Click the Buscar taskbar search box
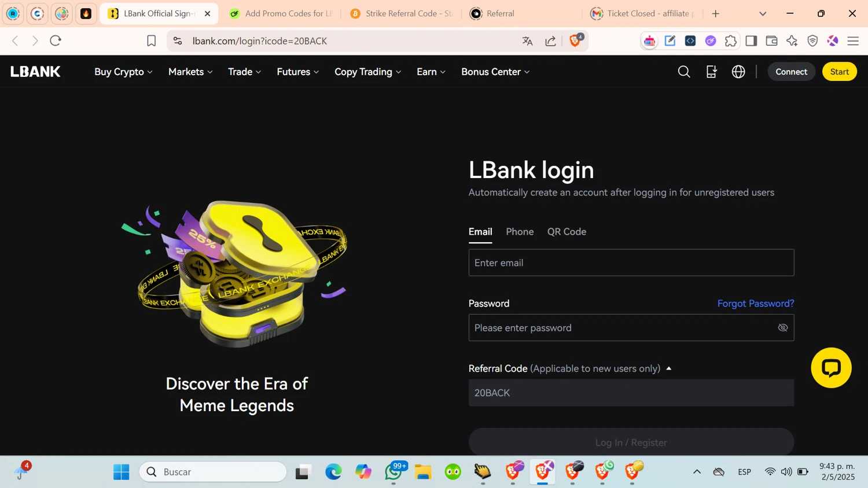This screenshot has height=488, width=868. 213,472
